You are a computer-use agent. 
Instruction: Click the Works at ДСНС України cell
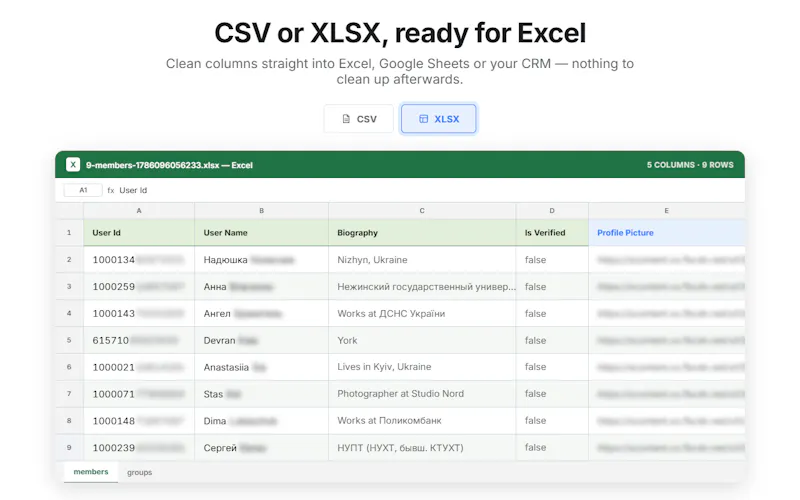(422, 313)
